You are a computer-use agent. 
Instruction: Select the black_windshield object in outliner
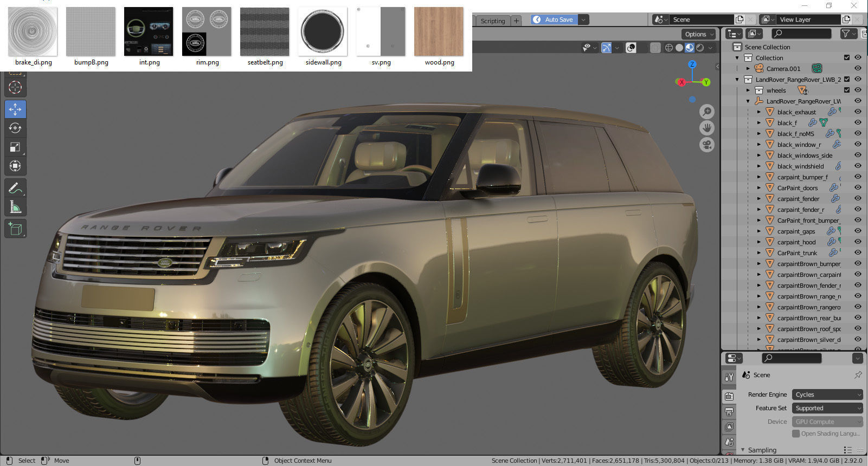[800, 166]
